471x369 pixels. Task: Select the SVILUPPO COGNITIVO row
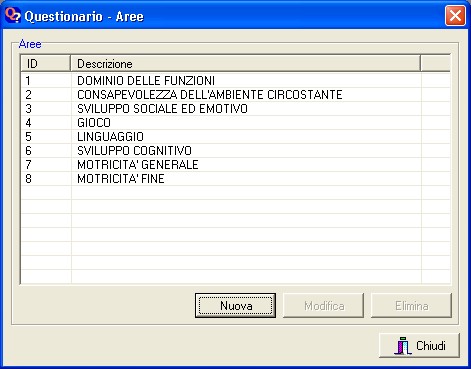click(235, 151)
